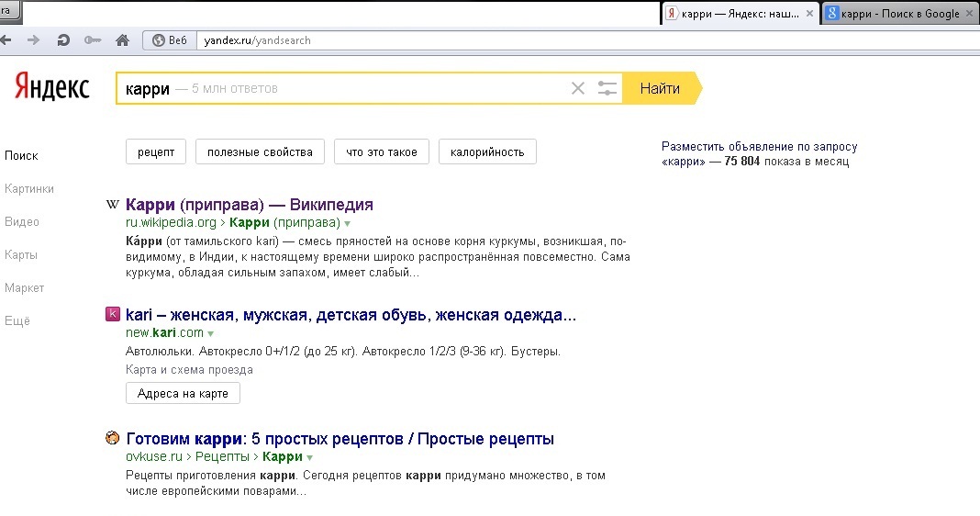Click the browser forward arrow
Screen dimensions: 980x516
pos(34,40)
